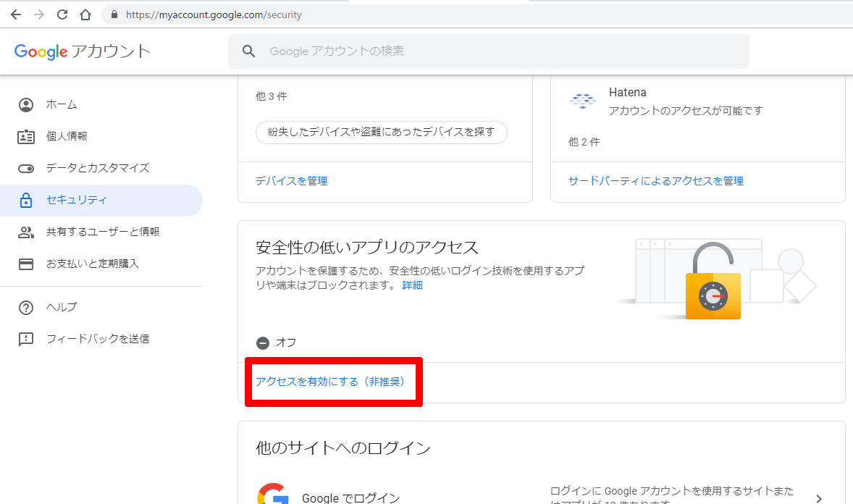The width and height of the screenshot is (853, 504).
Task: Click the magnifier search icon
Action: click(248, 51)
